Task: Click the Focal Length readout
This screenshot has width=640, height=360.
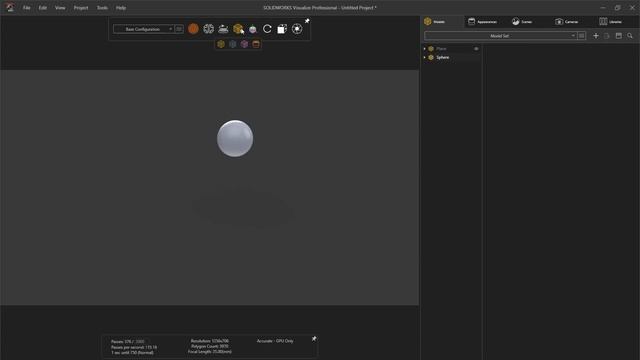Action: [210, 351]
